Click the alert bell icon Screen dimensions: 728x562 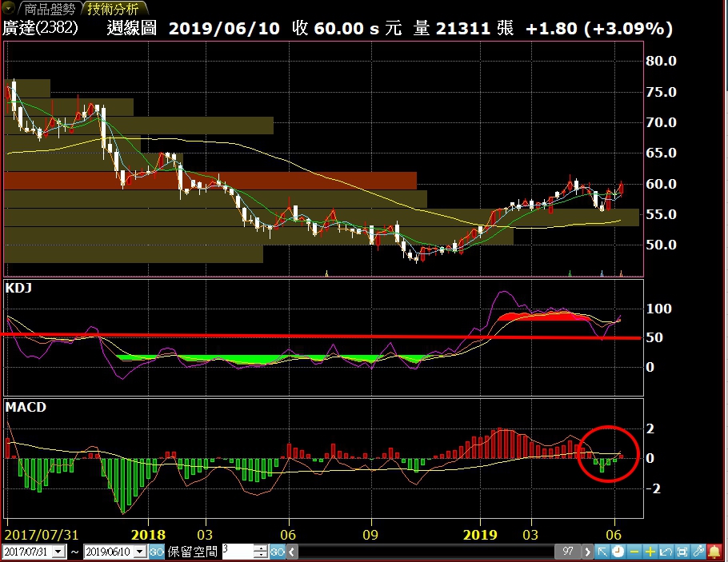pos(714,552)
